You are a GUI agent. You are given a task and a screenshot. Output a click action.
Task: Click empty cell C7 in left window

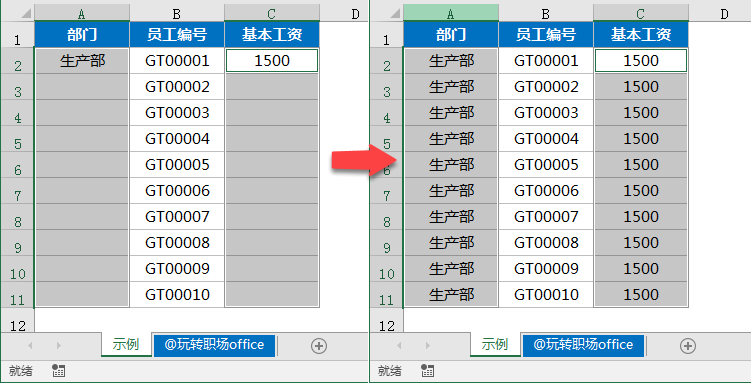click(272, 191)
